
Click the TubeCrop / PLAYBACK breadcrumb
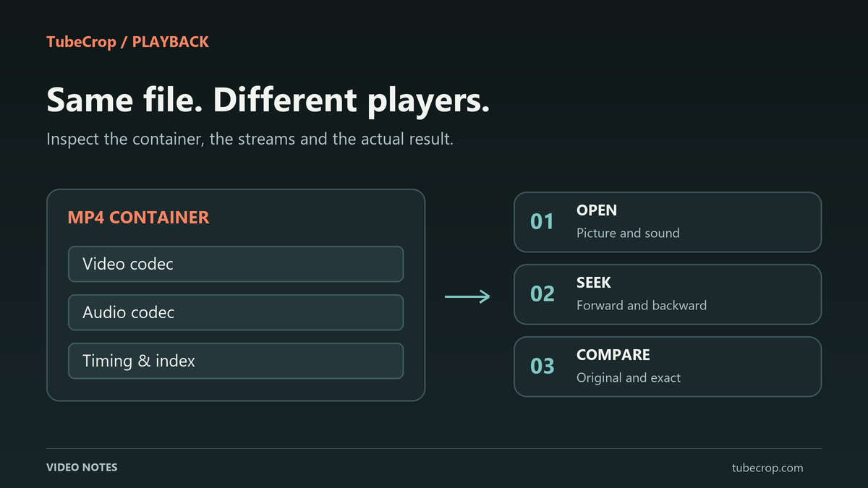pyautogui.click(x=127, y=42)
